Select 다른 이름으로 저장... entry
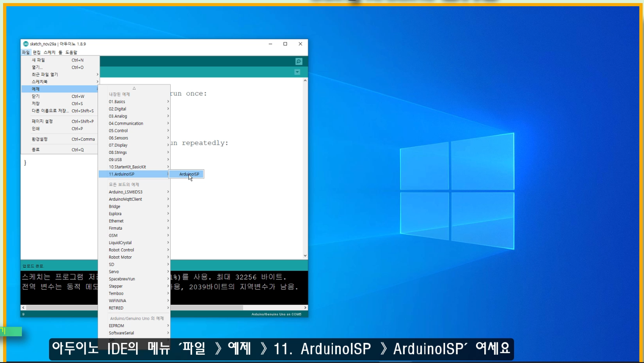The width and height of the screenshot is (644, 363). coord(60,111)
